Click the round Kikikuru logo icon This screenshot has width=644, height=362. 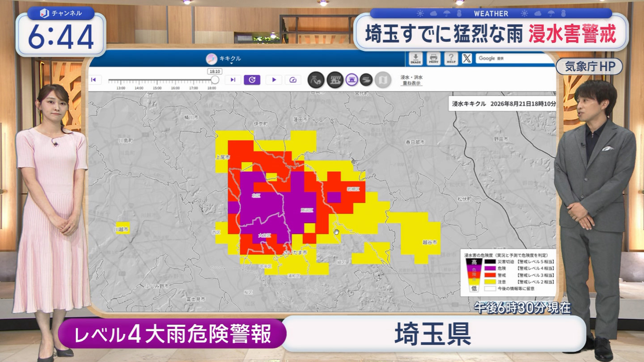pyautogui.click(x=212, y=59)
